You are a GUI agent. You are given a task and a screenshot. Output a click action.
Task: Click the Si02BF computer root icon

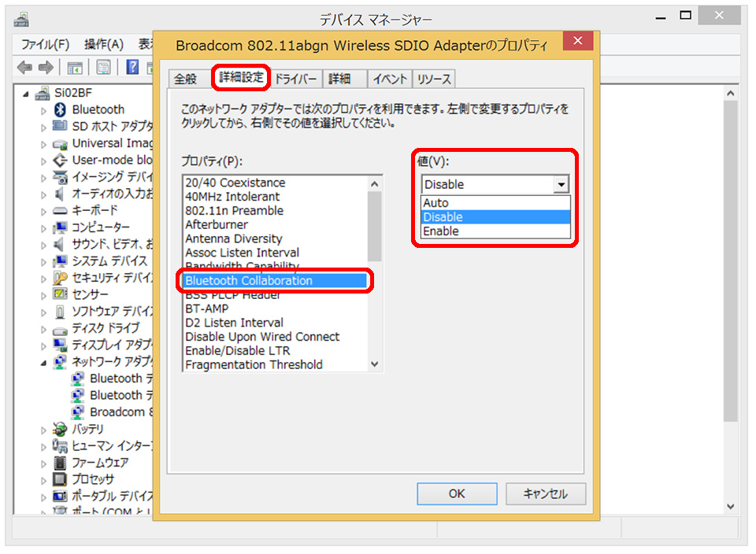click(x=43, y=93)
